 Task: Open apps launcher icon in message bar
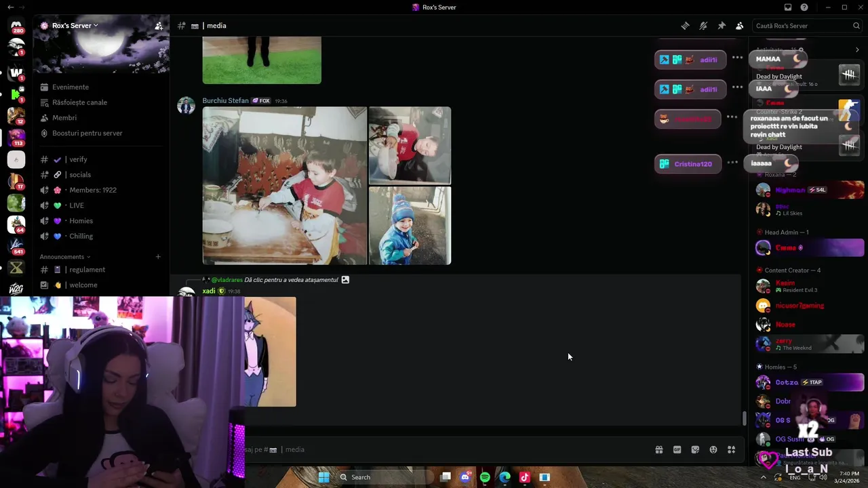tap(731, 449)
